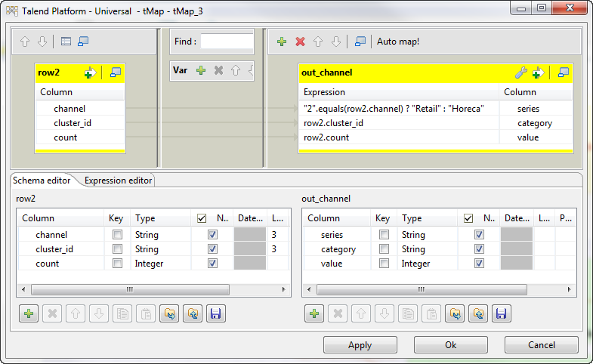
Task: Toggle Key checkbox for value column
Action: [385, 264]
